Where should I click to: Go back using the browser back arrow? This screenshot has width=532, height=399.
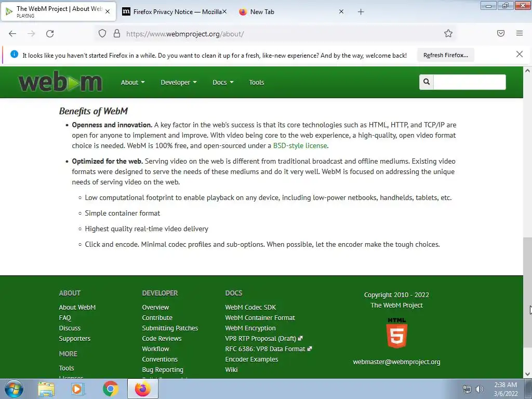(x=12, y=34)
